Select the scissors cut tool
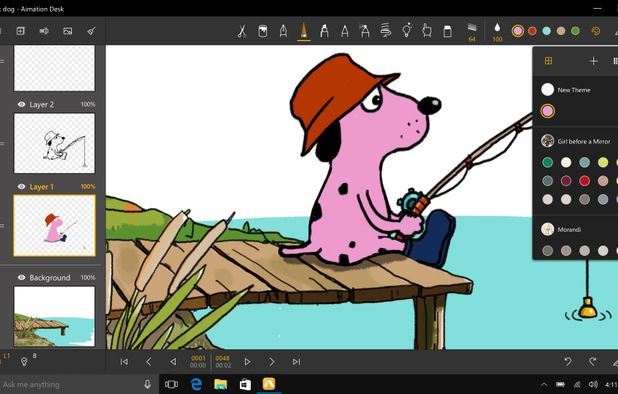The width and height of the screenshot is (618, 394). tap(242, 31)
